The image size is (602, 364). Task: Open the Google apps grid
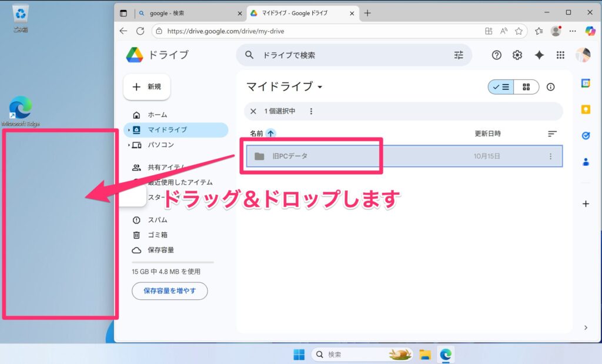click(560, 55)
